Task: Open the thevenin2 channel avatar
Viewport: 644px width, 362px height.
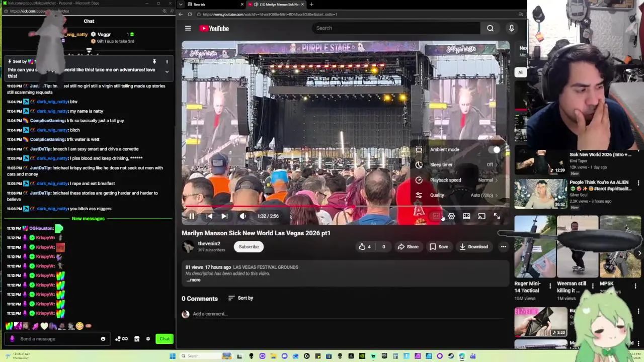Action: [188, 246]
